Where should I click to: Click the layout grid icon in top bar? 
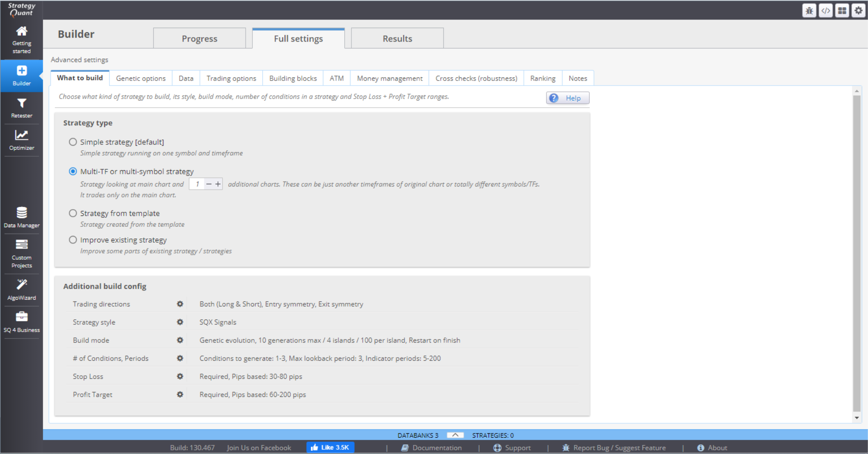point(842,10)
